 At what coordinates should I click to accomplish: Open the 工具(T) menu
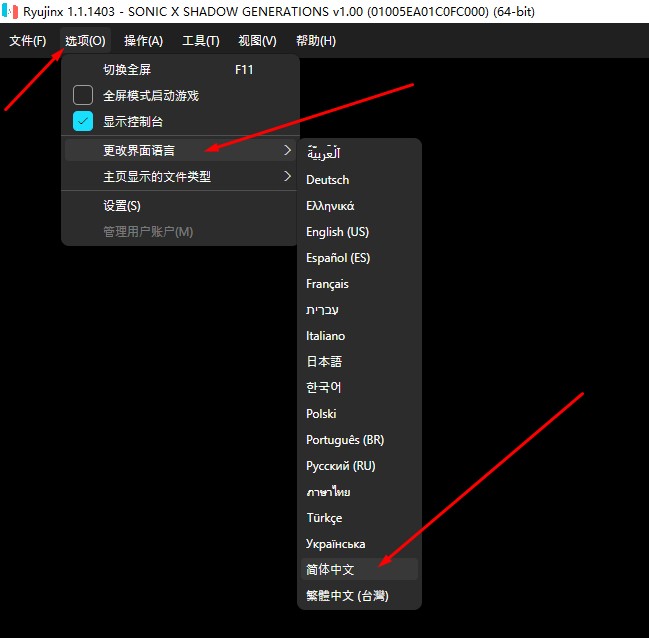(201, 41)
